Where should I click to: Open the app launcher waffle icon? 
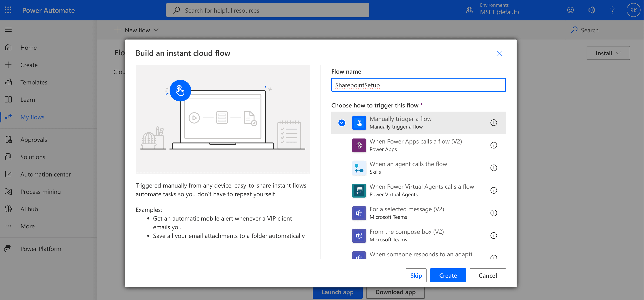8,10
